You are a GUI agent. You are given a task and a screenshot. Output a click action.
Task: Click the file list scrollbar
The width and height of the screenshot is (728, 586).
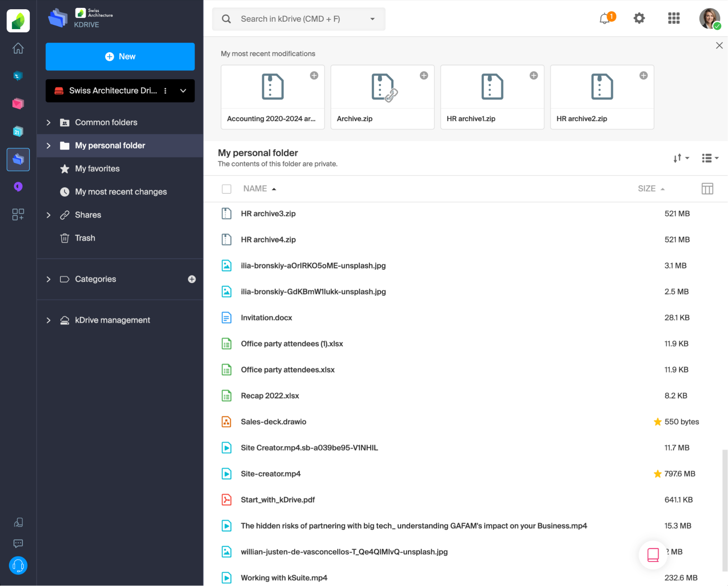point(725,511)
